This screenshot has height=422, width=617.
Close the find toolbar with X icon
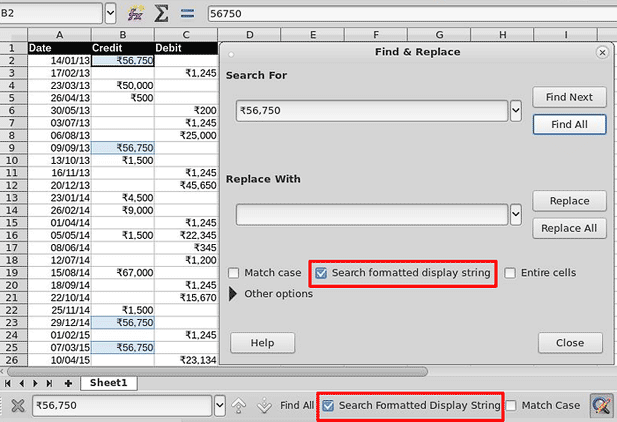point(18,405)
